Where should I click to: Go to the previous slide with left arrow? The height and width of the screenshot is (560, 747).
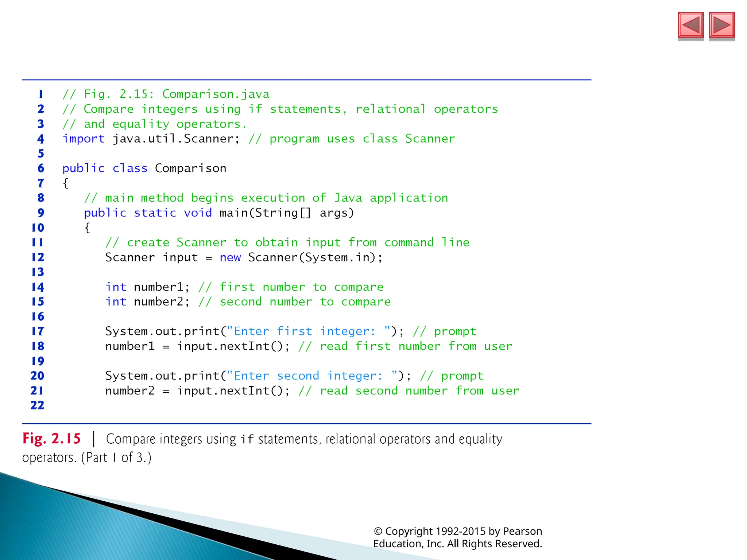691,25
